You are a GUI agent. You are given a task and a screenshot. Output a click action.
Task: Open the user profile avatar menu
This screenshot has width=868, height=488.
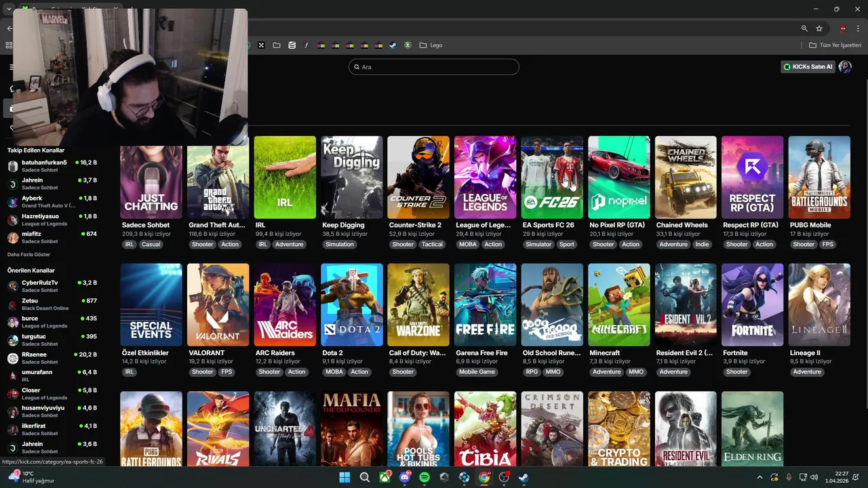pos(845,67)
